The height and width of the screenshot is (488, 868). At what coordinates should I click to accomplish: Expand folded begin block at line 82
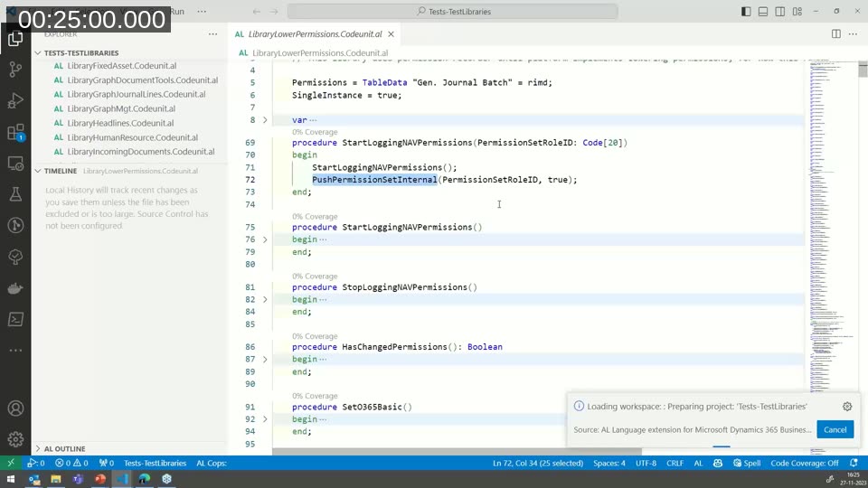pos(265,299)
